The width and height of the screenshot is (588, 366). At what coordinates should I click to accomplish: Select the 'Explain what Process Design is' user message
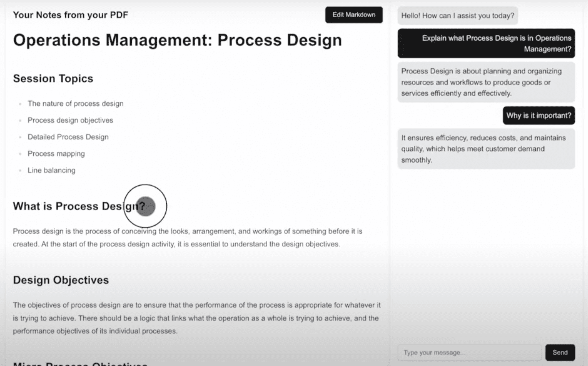(x=486, y=44)
